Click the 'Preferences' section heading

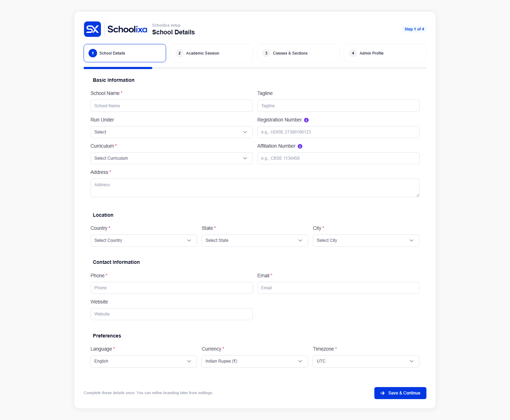coord(107,336)
